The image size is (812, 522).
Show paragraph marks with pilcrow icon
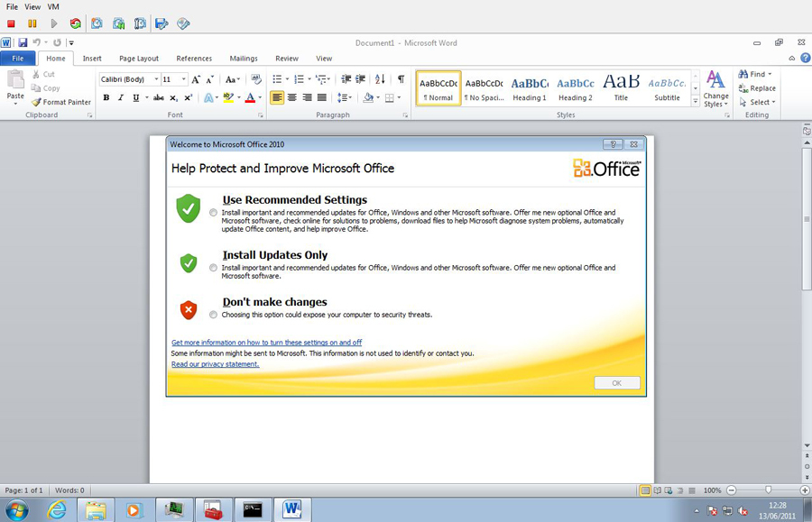401,79
